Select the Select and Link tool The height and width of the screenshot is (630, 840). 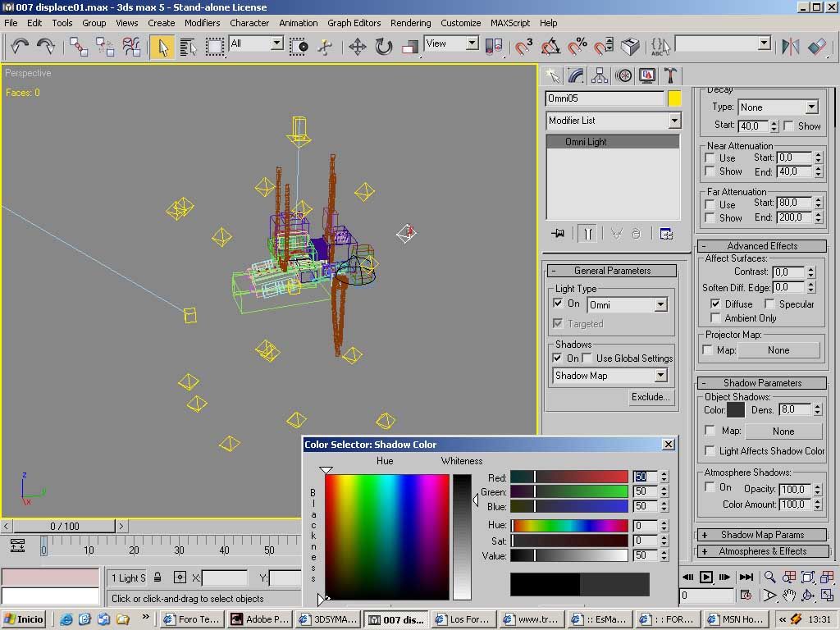(x=79, y=47)
